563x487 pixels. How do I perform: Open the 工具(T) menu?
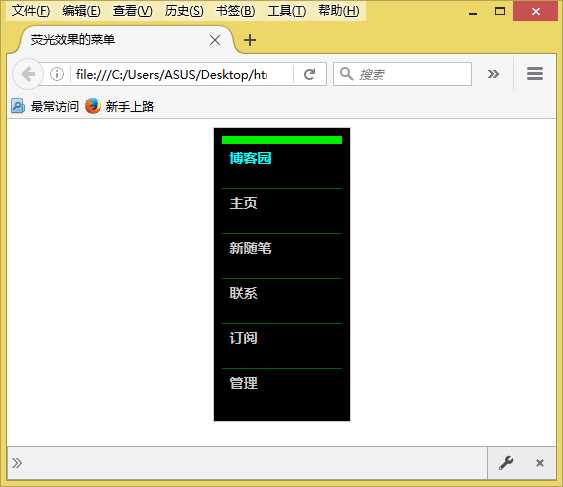pyautogui.click(x=287, y=11)
